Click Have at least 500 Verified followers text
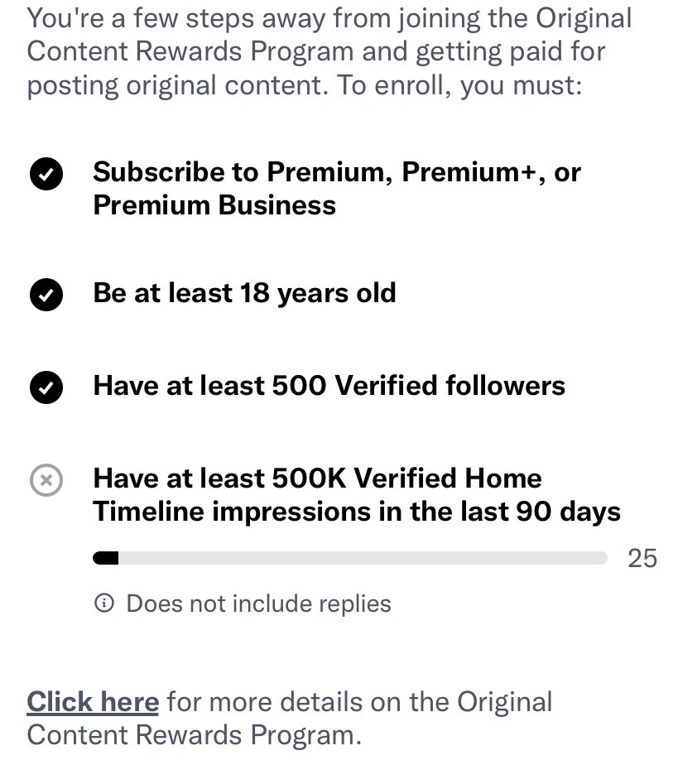The image size is (678, 784). coord(329,386)
